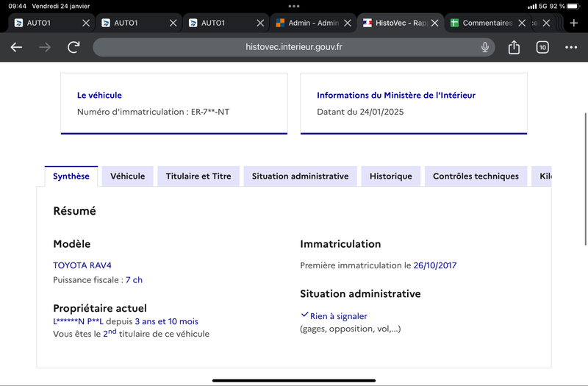Open the browser three-dot menu
The height and width of the screenshot is (386, 588).
coord(571,47)
